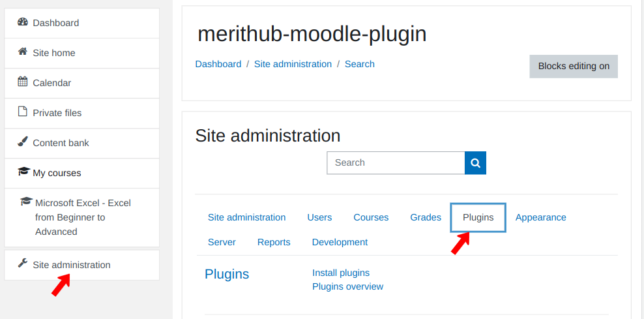This screenshot has height=319, width=644.
Task: Click the Site home house icon
Action: (x=23, y=52)
